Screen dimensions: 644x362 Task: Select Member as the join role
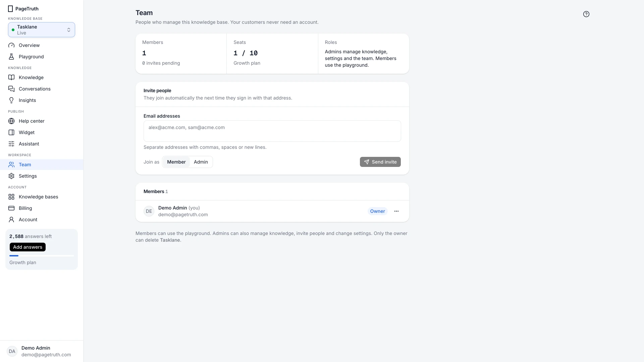click(x=176, y=162)
